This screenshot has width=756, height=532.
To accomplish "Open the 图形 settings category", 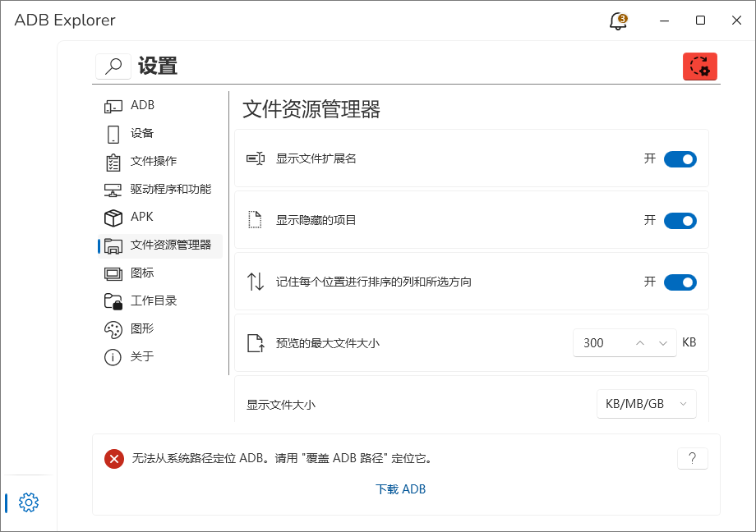I will click(x=160, y=329).
